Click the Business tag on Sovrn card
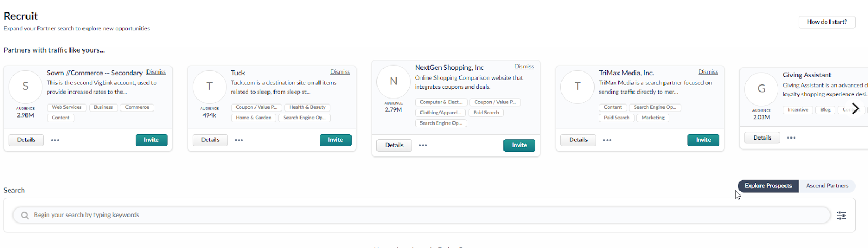The height and width of the screenshot is (248, 868). (103, 108)
